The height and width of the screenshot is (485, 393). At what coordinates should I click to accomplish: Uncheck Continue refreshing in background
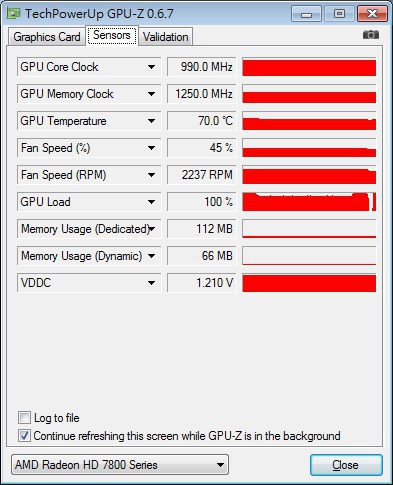pyautogui.click(x=24, y=436)
